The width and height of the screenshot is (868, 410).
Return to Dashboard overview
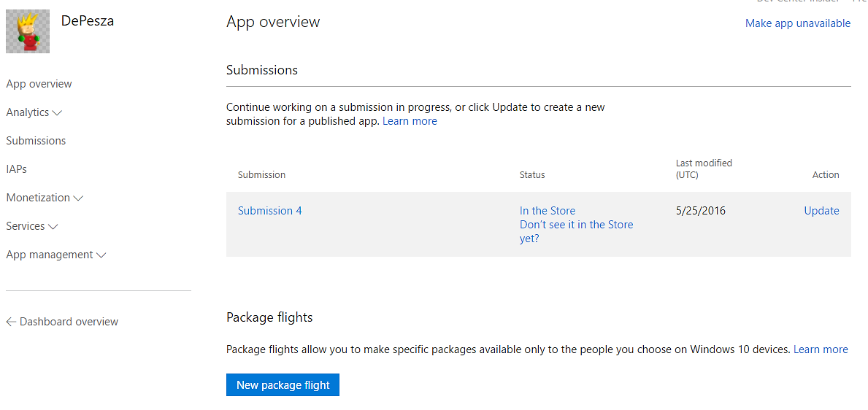[x=62, y=322]
